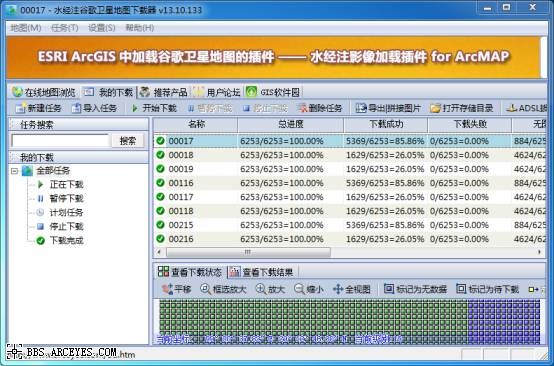Screen dimensions: 554x366
Task: Start download with the 开始下载 button
Action: (x=154, y=108)
